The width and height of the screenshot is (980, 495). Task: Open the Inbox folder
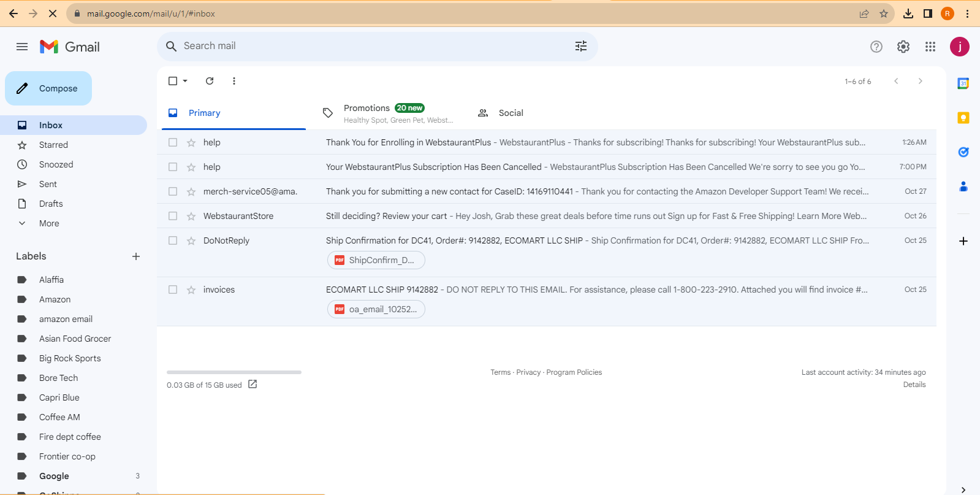coord(74,125)
